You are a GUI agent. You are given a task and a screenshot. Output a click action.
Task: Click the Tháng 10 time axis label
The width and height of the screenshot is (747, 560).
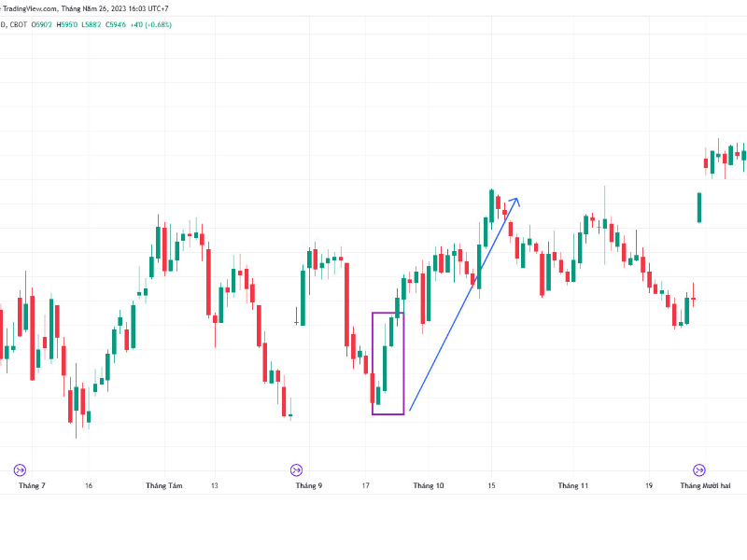click(429, 486)
